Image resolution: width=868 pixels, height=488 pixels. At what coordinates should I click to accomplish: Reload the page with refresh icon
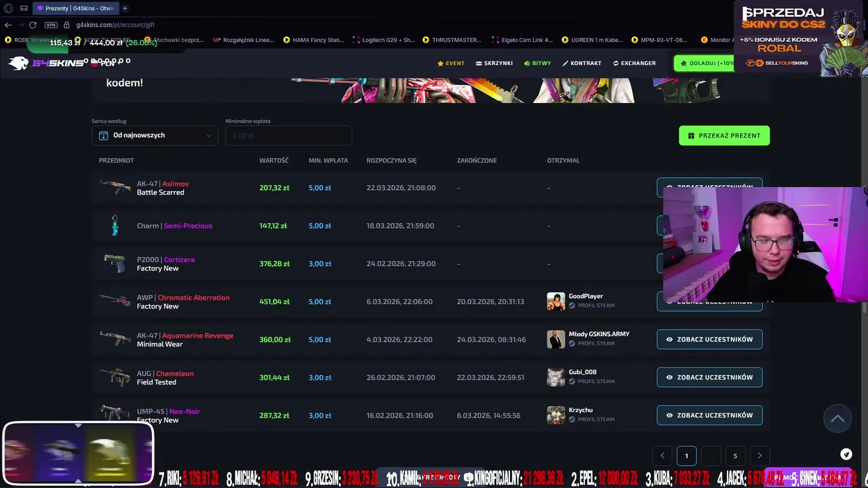[x=33, y=24]
